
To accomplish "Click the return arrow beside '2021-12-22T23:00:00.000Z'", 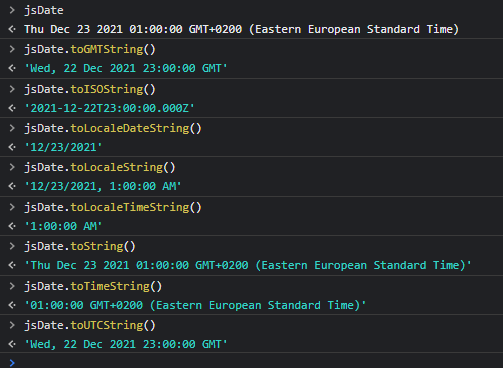I will coord(12,108).
